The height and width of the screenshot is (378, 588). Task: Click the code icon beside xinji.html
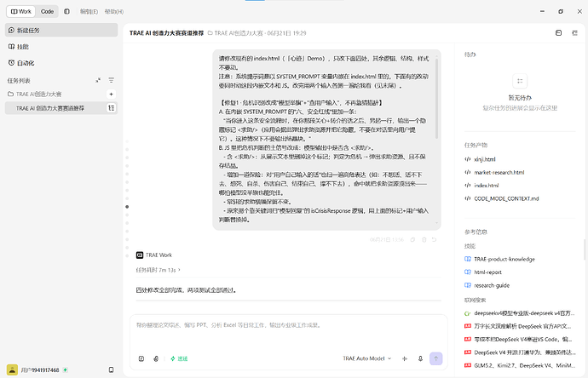tap(468, 159)
